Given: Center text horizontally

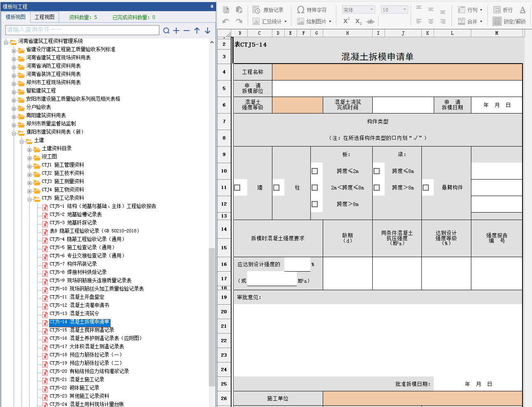Looking at the screenshot, I should (431, 21).
